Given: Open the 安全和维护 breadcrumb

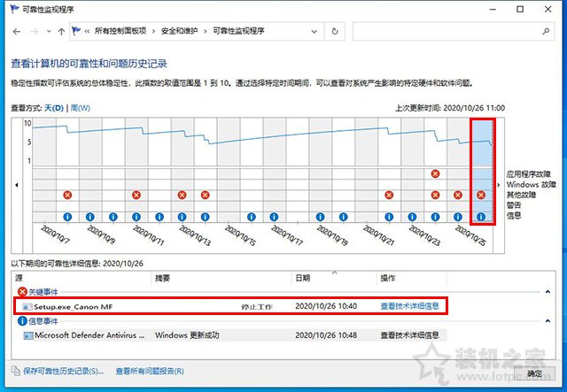Looking at the screenshot, I should pyautogui.click(x=179, y=31).
